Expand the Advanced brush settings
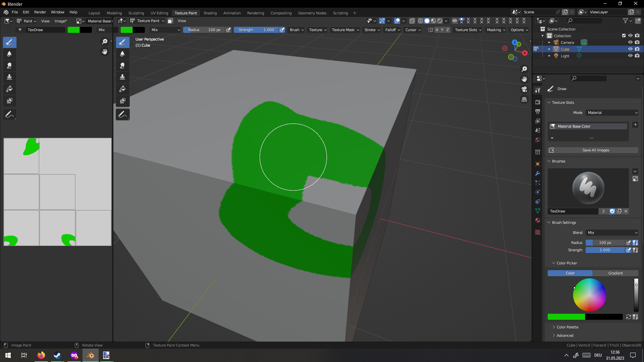644x362 pixels. [554, 335]
